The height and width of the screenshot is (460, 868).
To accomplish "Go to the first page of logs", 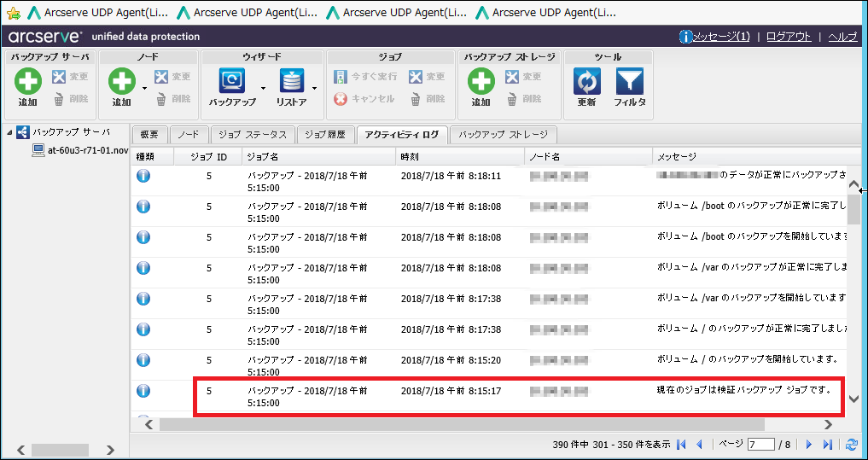I will pyautogui.click(x=681, y=444).
